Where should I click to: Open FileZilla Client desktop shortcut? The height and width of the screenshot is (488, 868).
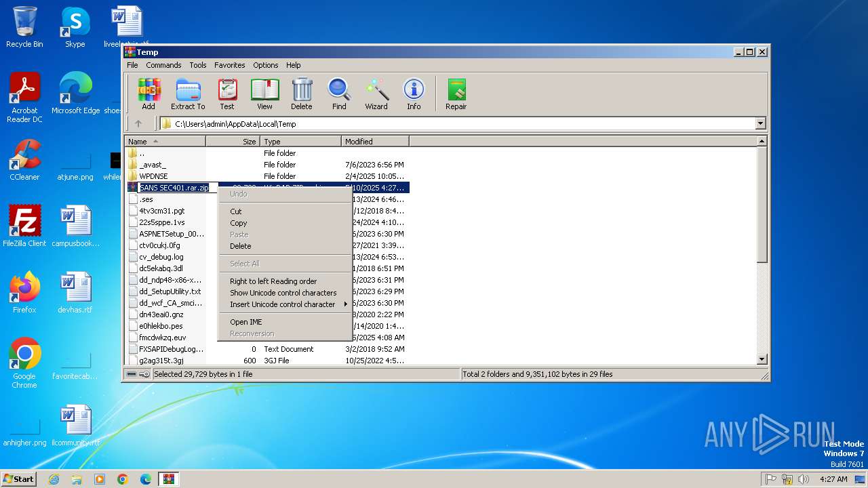point(24,226)
